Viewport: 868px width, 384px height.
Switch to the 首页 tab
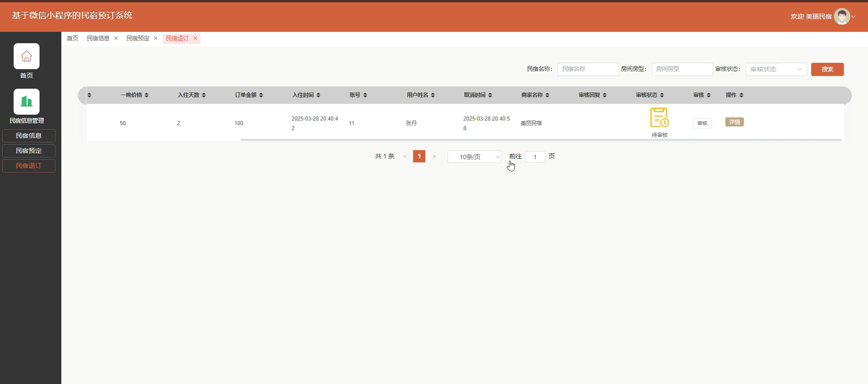tap(72, 38)
